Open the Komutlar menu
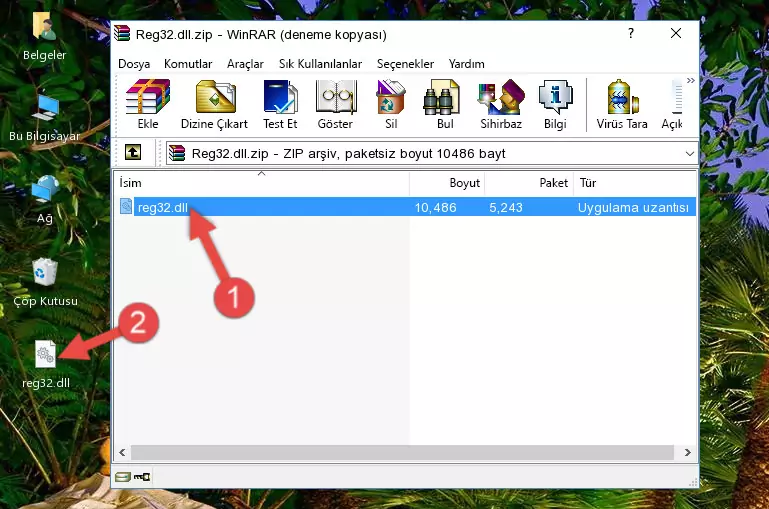 (x=188, y=64)
